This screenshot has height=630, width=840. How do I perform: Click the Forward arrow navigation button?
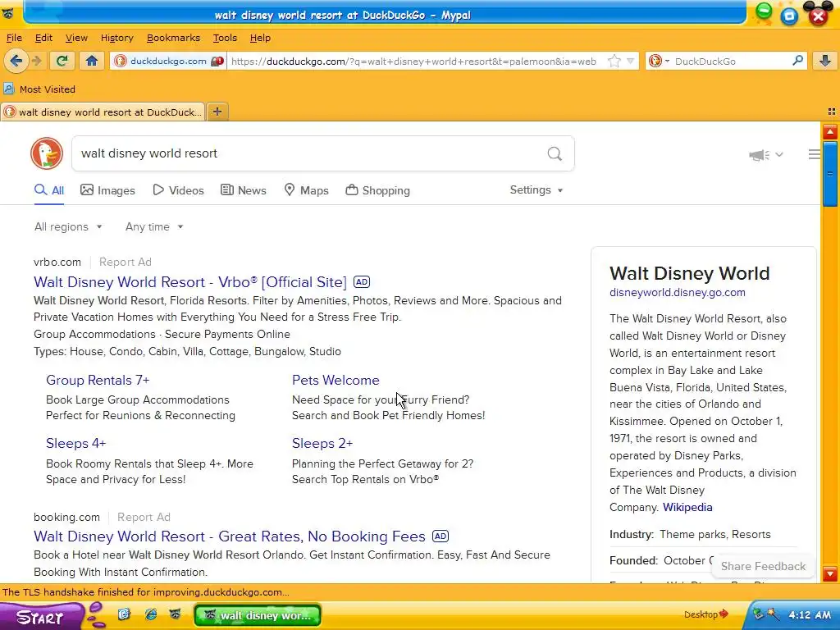pos(36,61)
